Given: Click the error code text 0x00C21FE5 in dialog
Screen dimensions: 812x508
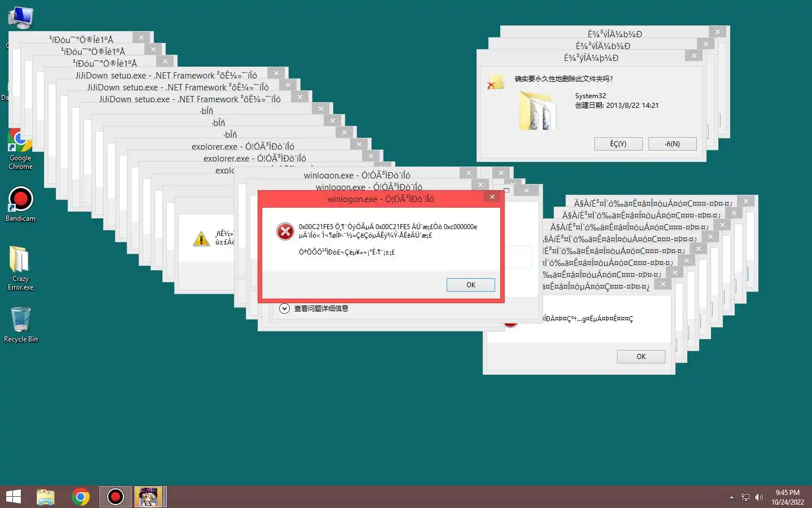Looking at the screenshot, I should coord(315,227).
